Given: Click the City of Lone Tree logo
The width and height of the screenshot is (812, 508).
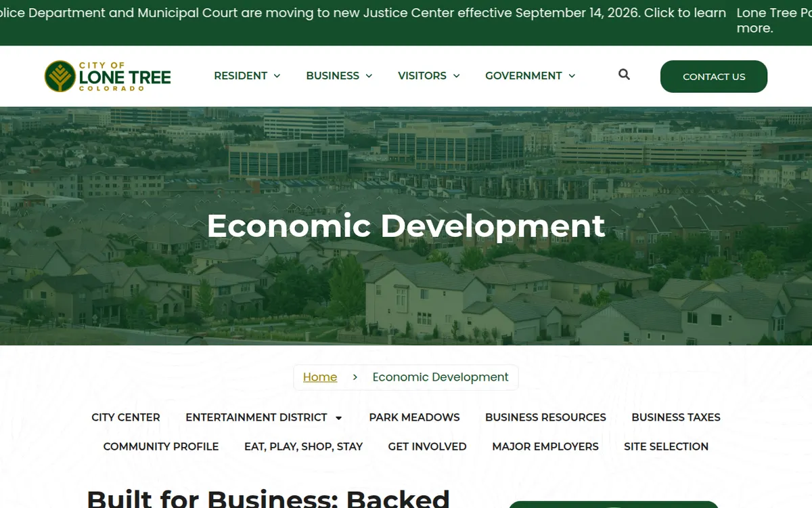Looking at the screenshot, I should click(108, 77).
